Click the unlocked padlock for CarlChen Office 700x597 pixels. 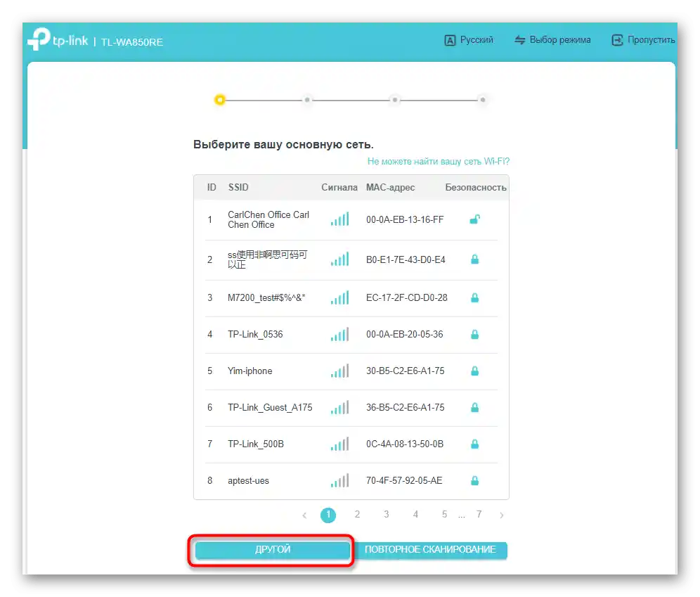(474, 219)
